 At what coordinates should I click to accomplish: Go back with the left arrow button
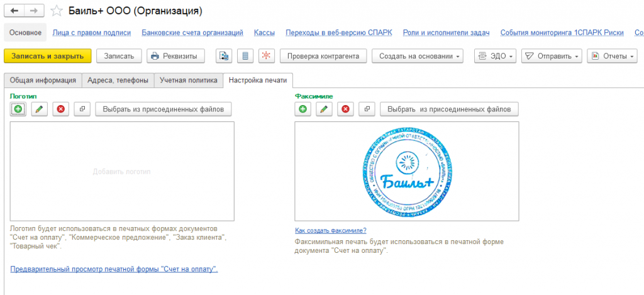coord(14,11)
